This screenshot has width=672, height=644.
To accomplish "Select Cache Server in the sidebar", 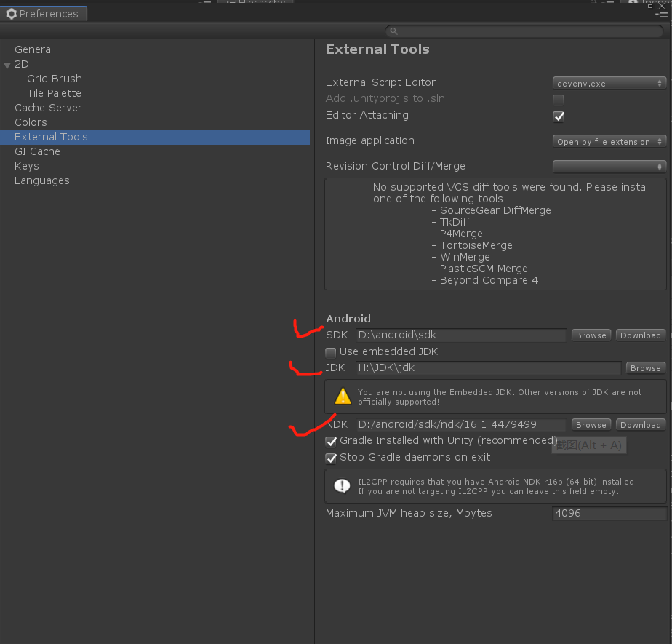I will (48, 107).
